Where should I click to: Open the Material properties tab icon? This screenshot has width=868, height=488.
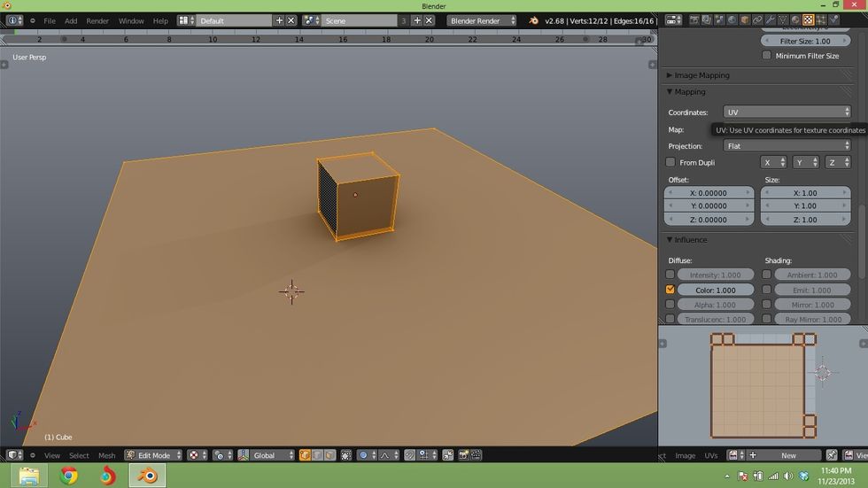(x=795, y=19)
